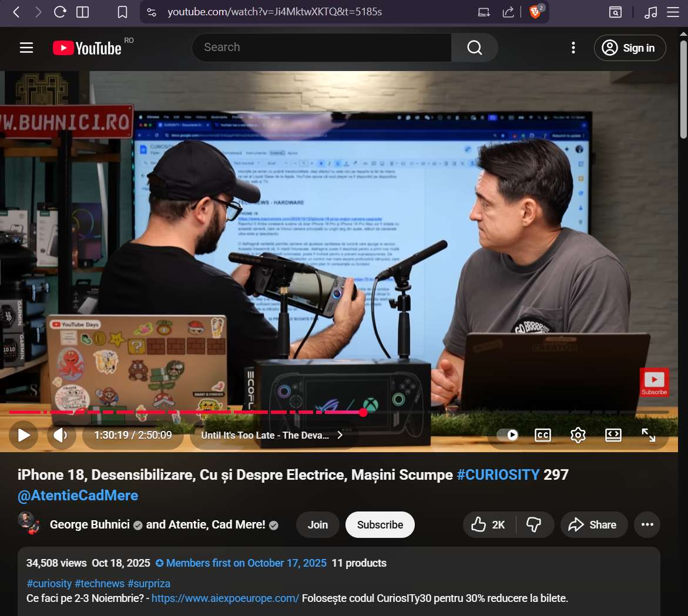Open the more actions menu beside Share
This screenshot has height=616, width=688.
647,524
